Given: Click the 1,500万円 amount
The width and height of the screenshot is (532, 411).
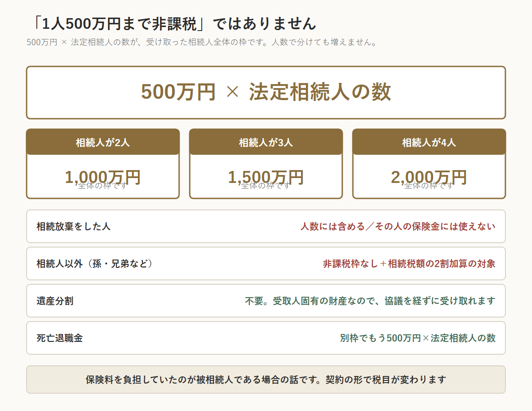Looking at the screenshot, I should coord(266,177).
